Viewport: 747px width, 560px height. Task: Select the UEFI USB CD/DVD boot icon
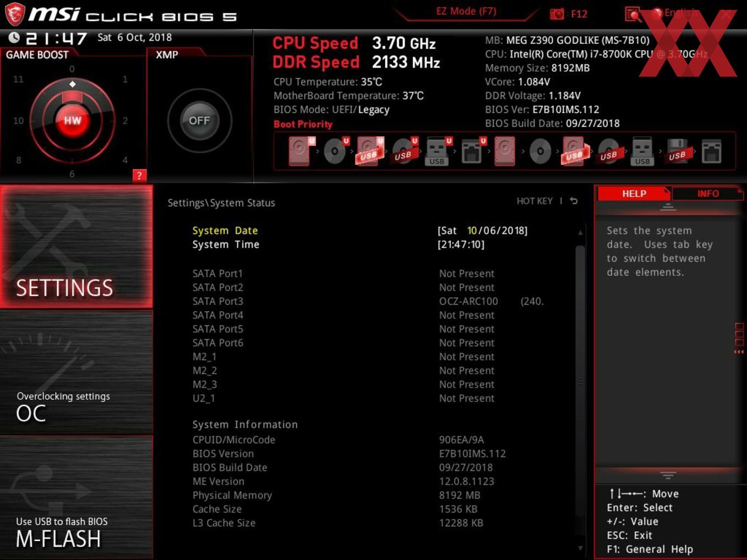[x=405, y=151]
